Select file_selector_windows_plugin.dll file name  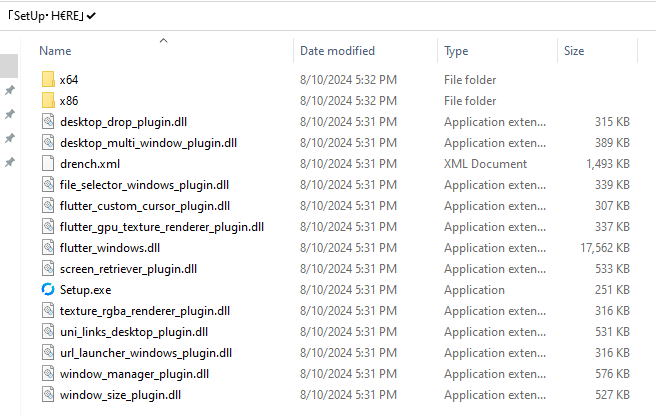click(144, 185)
